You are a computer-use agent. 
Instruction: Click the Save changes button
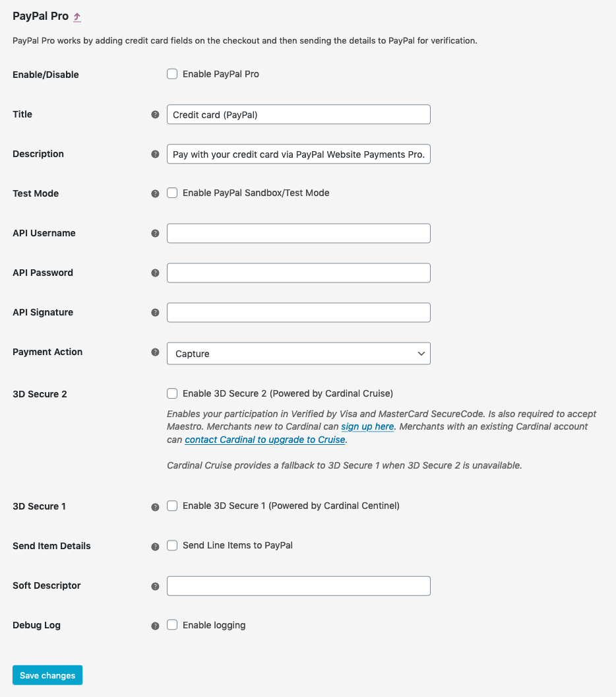tap(47, 675)
